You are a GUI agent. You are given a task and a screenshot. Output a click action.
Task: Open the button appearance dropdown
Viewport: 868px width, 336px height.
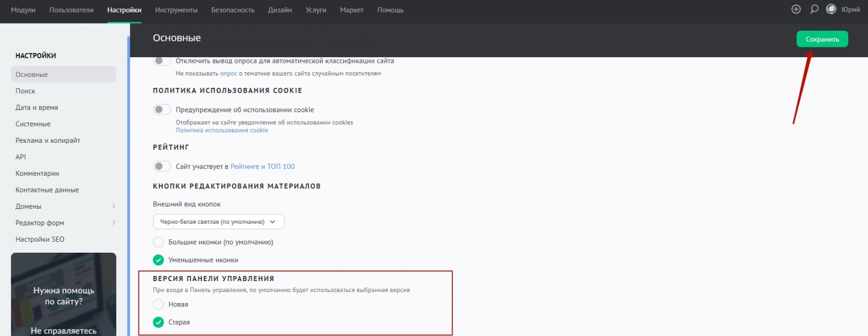pyautogui.click(x=219, y=221)
